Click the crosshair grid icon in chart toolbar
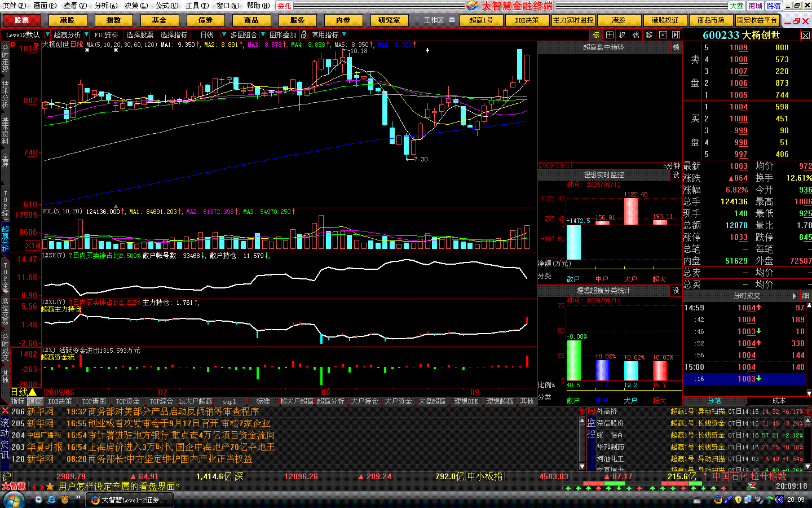This screenshot has width=812, height=508. (610, 35)
